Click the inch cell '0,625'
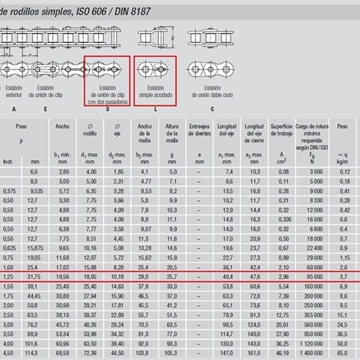The image size is (360, 360). click(x=9, y=248)
